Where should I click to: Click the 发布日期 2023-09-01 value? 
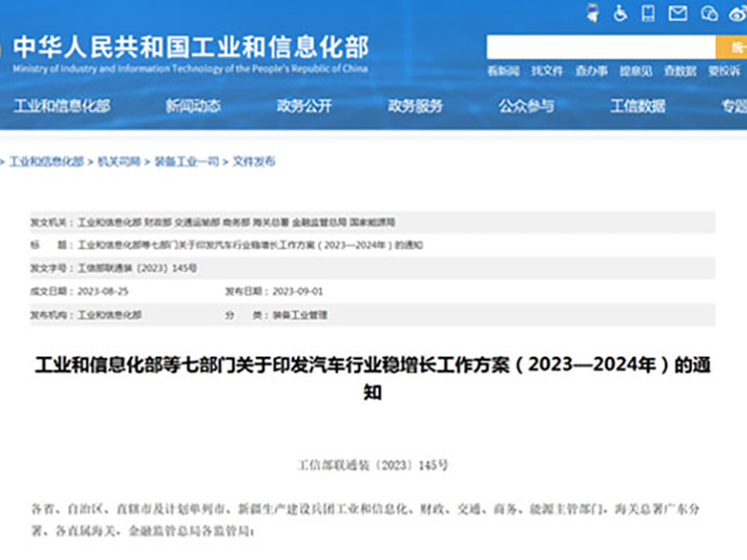[x=298, y=291]
